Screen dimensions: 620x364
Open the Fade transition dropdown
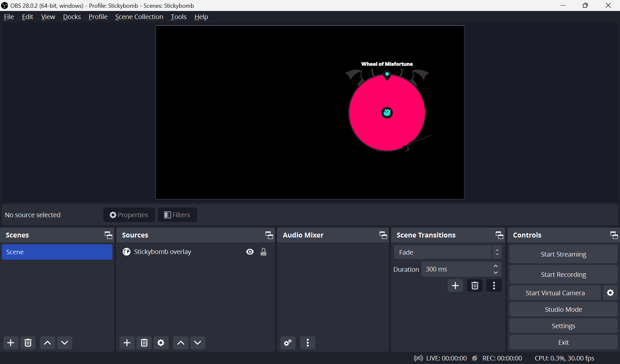[448, 252]
